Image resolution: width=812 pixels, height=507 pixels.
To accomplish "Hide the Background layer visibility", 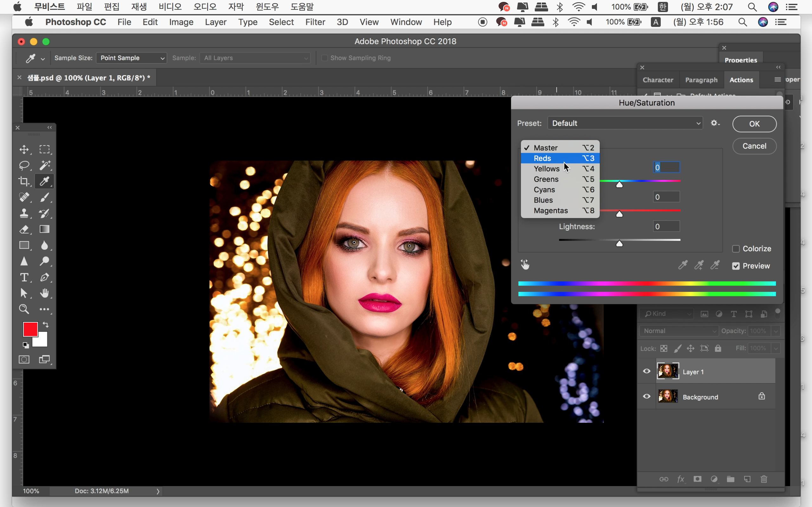I will 646,397.
